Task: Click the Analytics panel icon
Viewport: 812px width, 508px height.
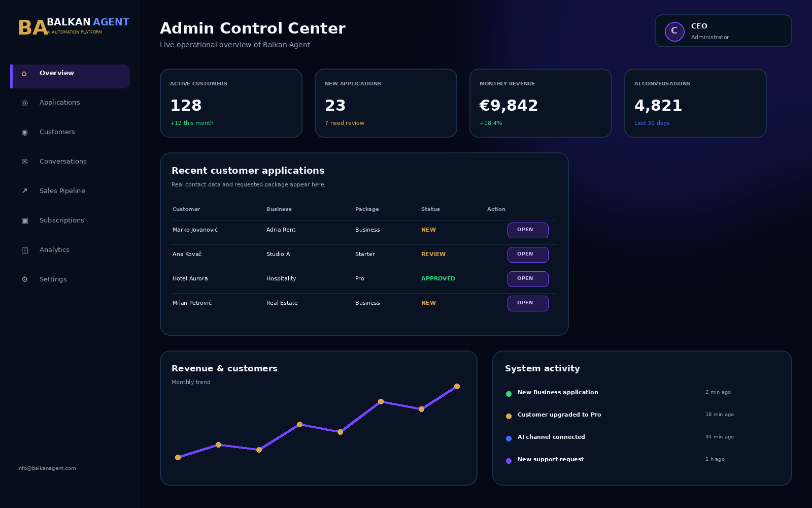Action: click(x=24, y=250)
